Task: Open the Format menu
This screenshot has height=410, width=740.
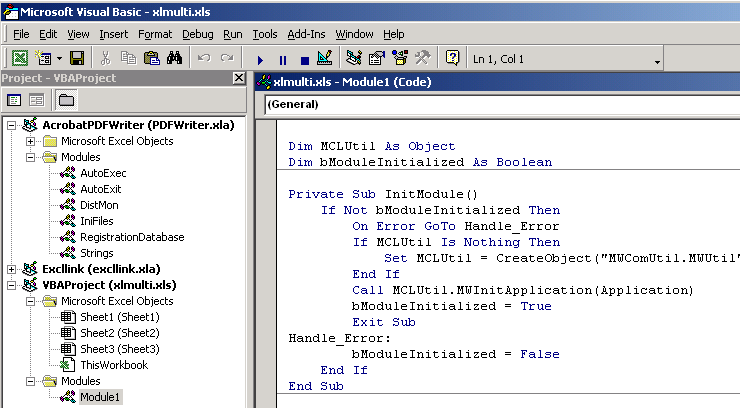Action: click(x=155, y=34)
